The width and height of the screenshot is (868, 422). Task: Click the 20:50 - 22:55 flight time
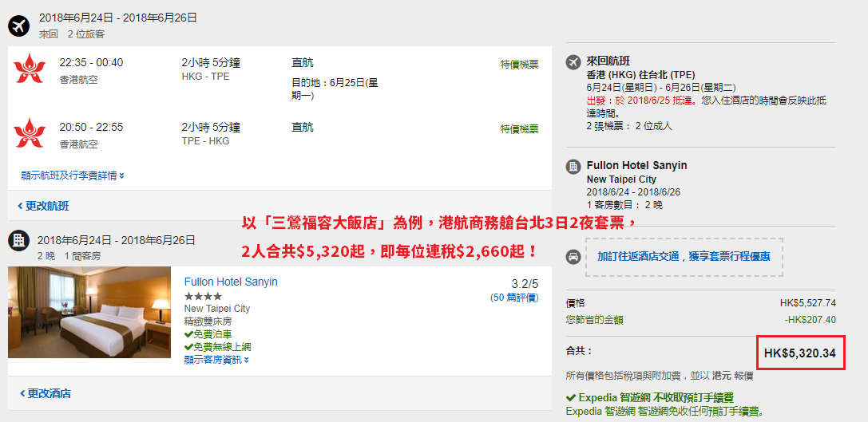click(x=91, y=127)
